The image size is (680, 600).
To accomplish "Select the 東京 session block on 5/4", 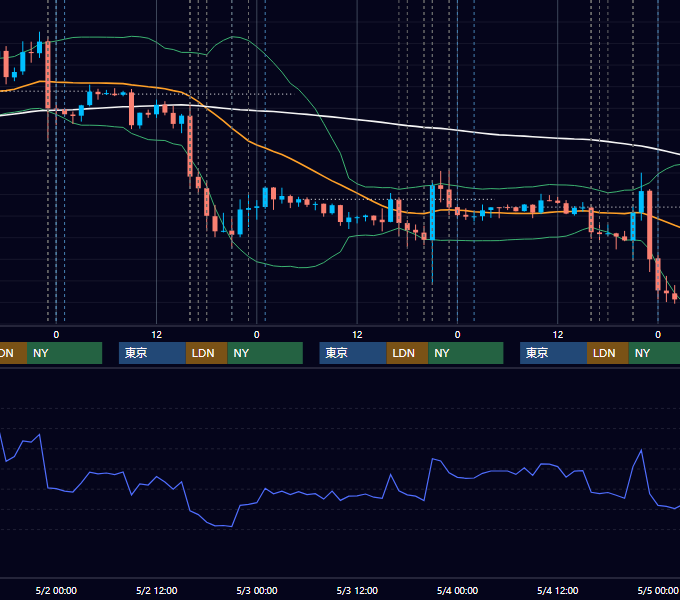I will click(x=553, y=353).
